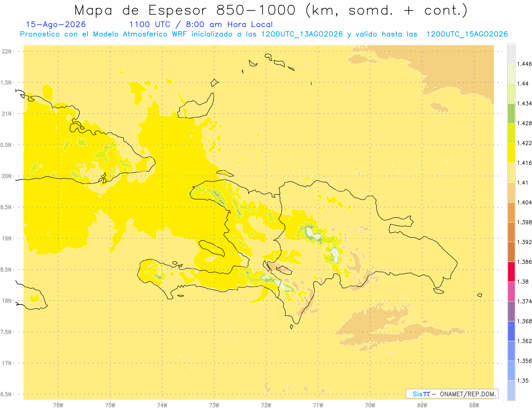Click the '1.404' colorbar value
Image resolution: width=532 pixels, height=411 pixels.
(525, 202)
